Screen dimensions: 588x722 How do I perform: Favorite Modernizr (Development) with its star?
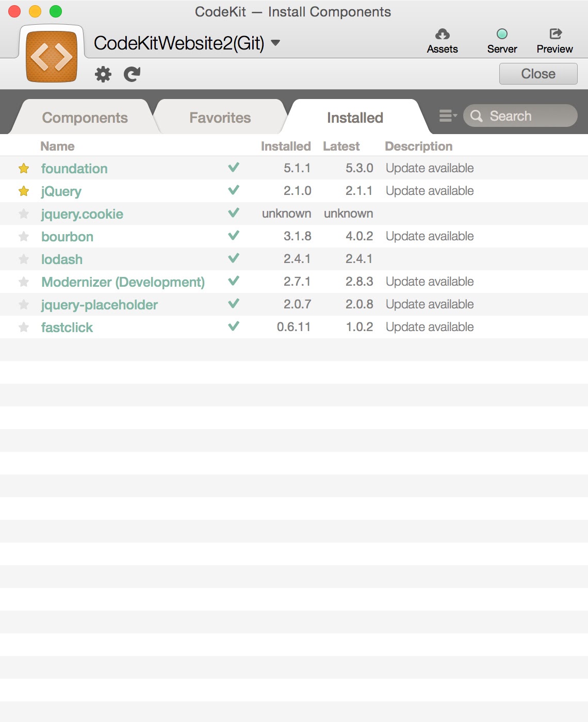(24, 282)
